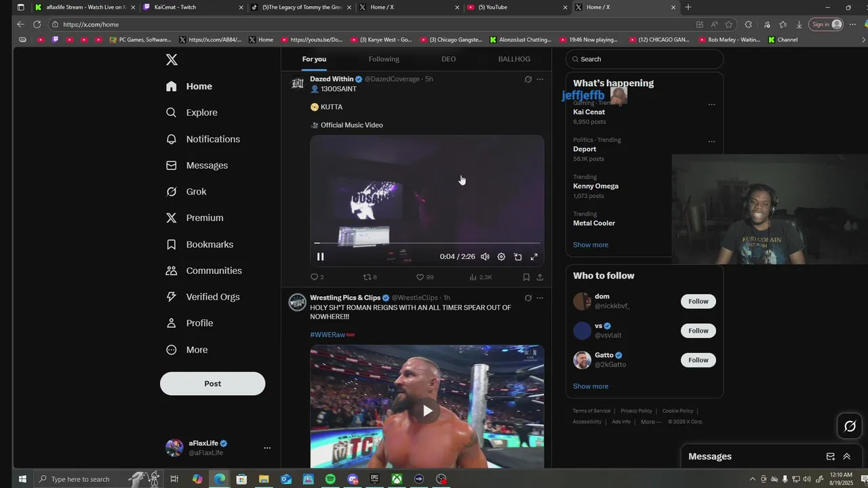This screenshot has width=868, height=488.
Task: Go to Profile in the sidebar
Action: 190,323
